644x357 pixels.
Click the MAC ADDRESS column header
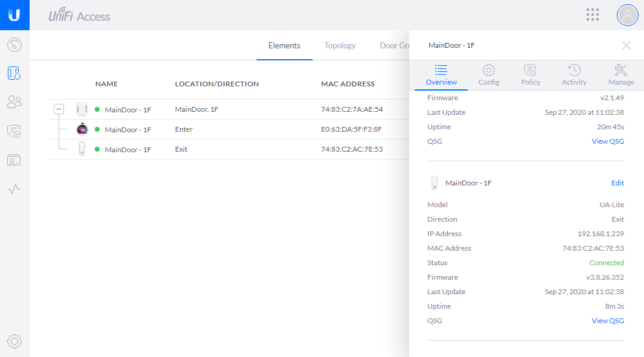[348, 84]
